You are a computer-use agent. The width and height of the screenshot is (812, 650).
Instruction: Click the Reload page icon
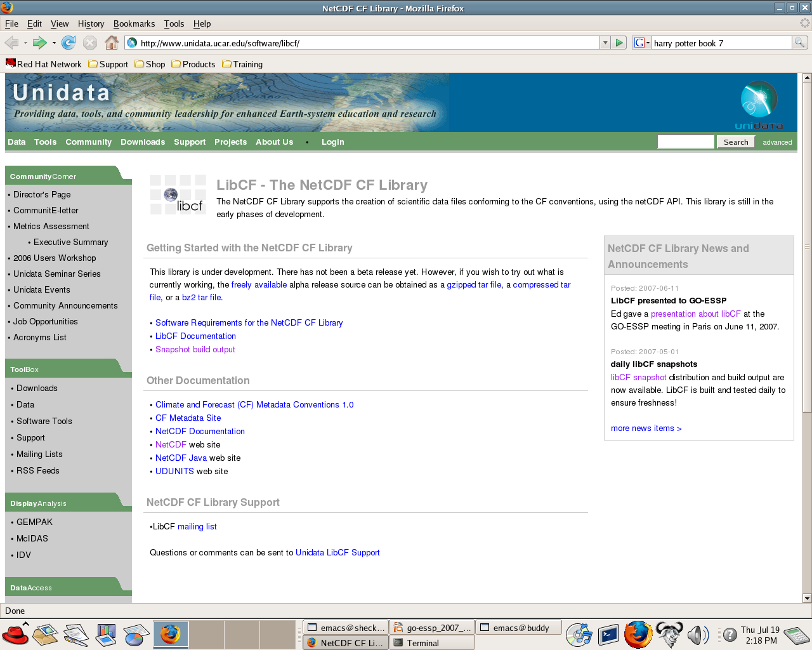[69, 43]
